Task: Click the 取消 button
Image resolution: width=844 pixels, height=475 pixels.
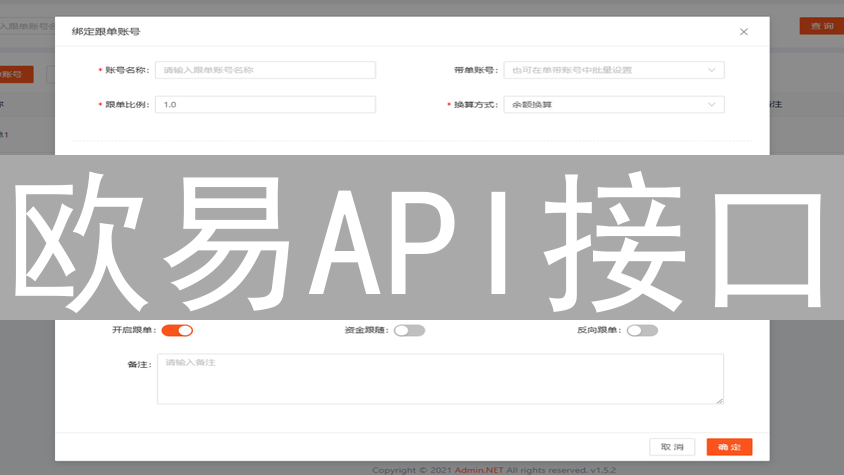Action: point(672,447)
